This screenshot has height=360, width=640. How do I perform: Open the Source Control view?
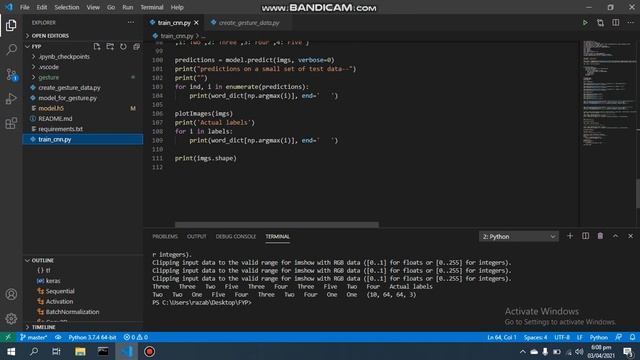(x=11, y=74)
